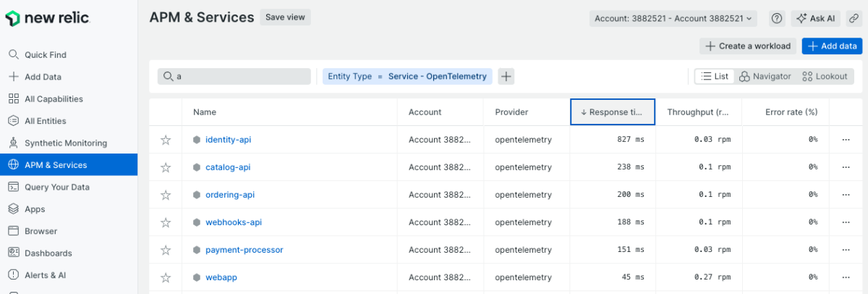Favorite the identity-api service star
868x294 pixels.
(x=166, y=140)
